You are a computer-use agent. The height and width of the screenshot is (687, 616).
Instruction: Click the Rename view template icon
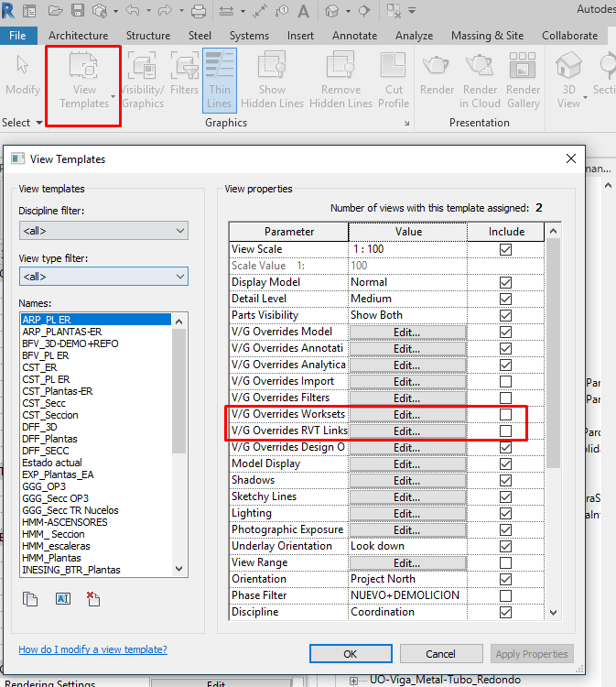coord(63,598)
